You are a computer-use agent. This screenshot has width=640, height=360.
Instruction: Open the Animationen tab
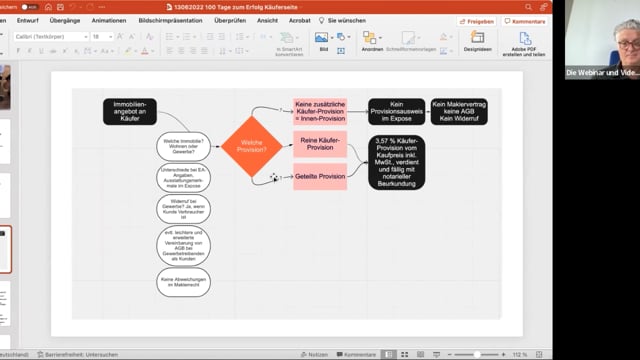pyautogui.click(x=109, y=20)
